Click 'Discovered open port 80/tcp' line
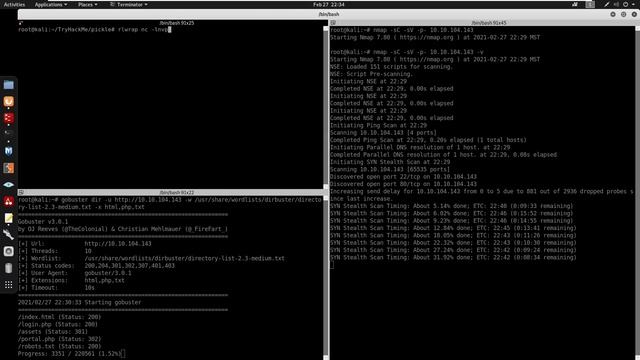The width and height of the screenshot is (640, 360). tap(403, 184)
